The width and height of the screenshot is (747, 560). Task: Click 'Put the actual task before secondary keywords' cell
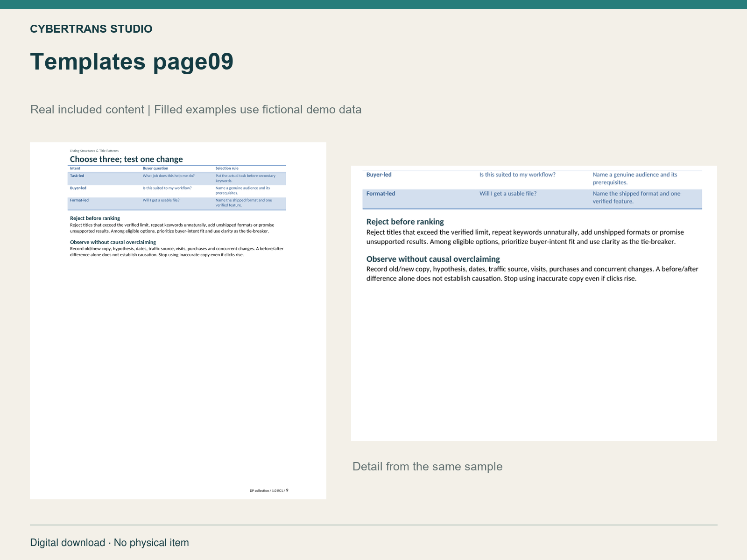tap(246, 178)
